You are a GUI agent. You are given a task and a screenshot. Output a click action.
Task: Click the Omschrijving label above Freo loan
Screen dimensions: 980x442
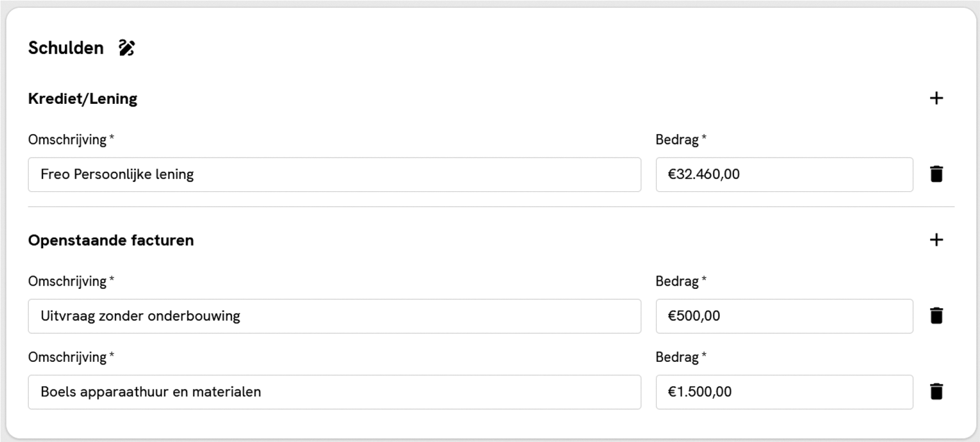coord(67,140)
